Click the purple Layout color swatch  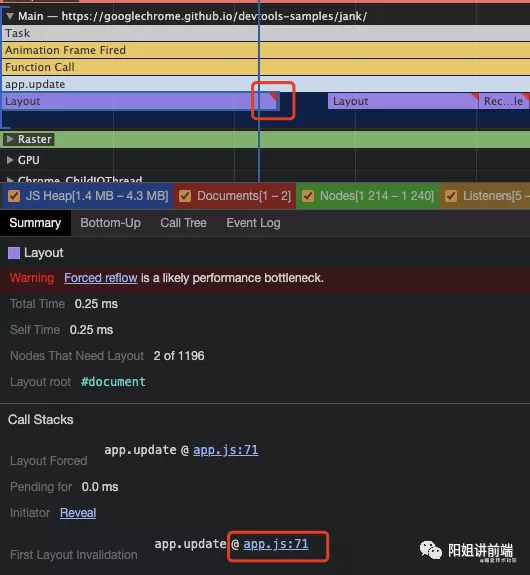click(x=14, y=253)
